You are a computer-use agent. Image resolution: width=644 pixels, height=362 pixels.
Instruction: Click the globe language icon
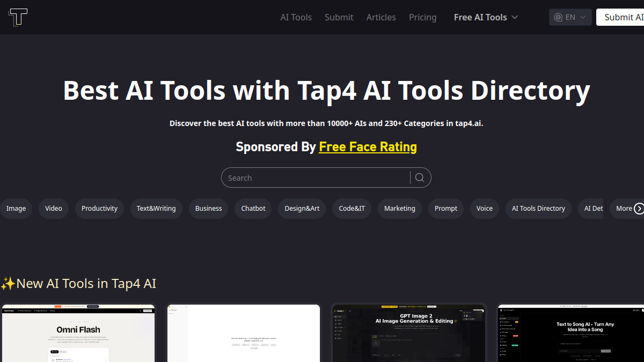pyautogui.click(x=558, y=17)
